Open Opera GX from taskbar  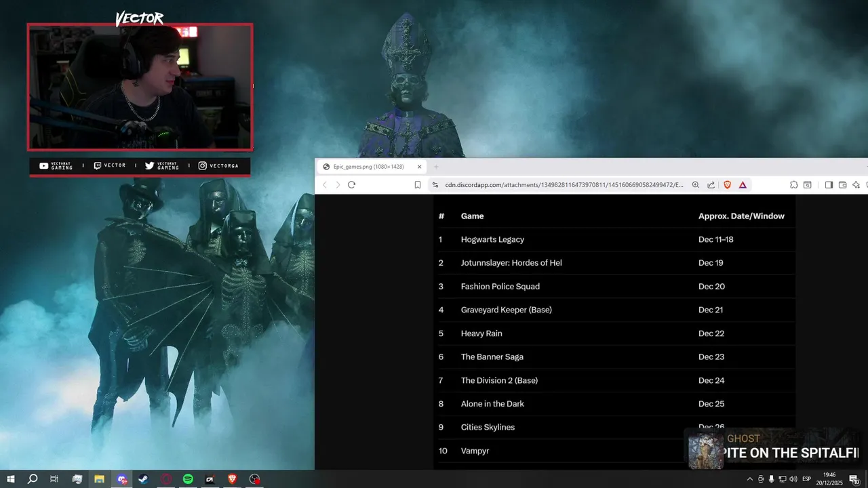click(165, 479)
